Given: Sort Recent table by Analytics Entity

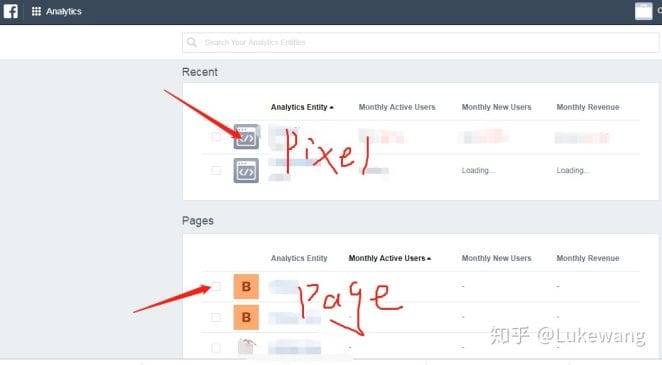Looking at the screenshot, I should (302, 107).
